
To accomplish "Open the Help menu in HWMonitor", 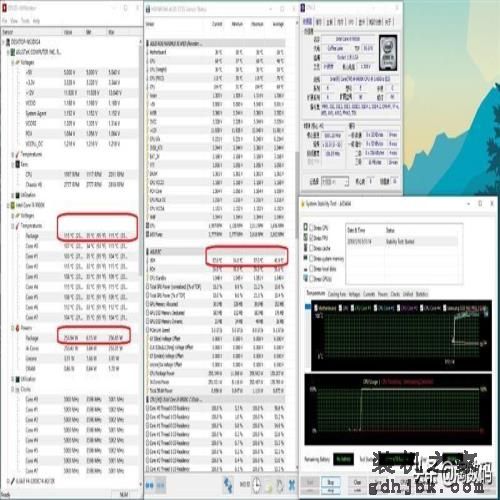I will (x=36, y=21).
